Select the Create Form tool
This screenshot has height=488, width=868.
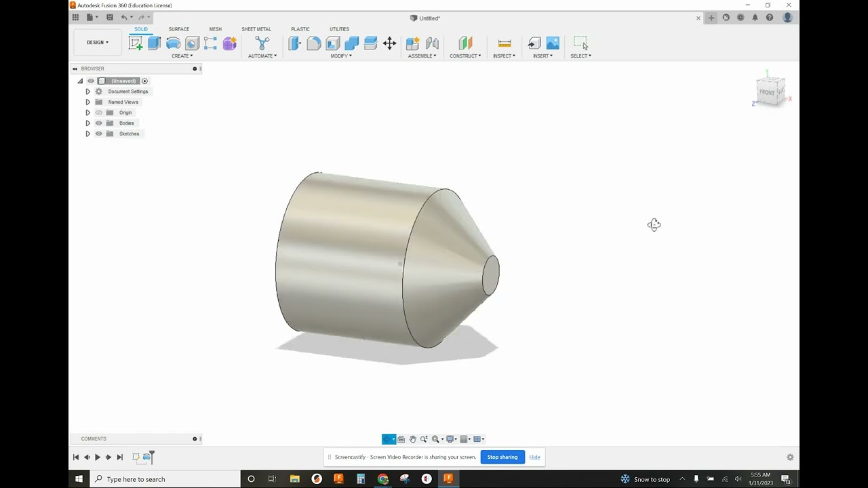(230, 43)
